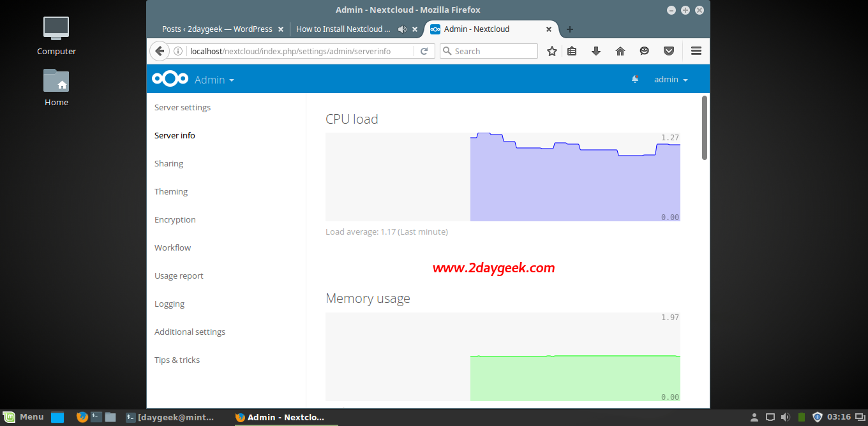The image size is (868, 426).
Task: Open the Nextcloud notifications bell
Action: tap(635, 79)
